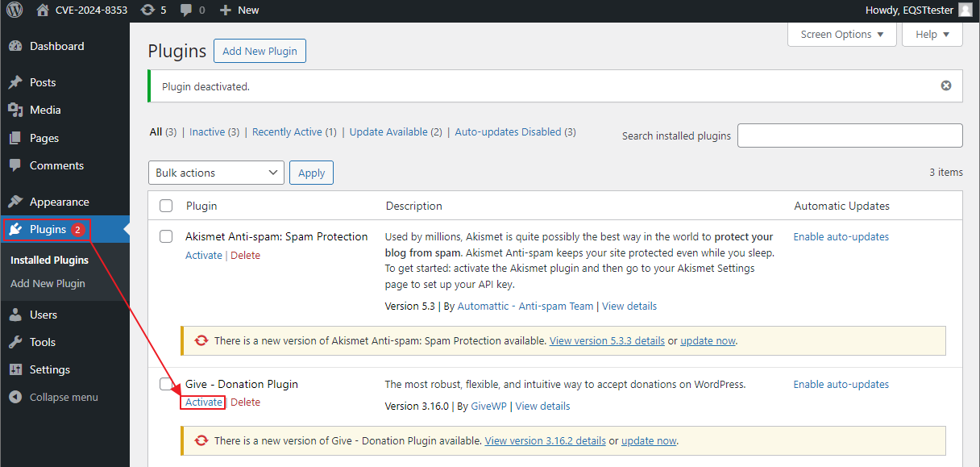The width and height of the screenshot is (980, 467).
Task: Delete the Akismet plugin
Action: [246, 255]
